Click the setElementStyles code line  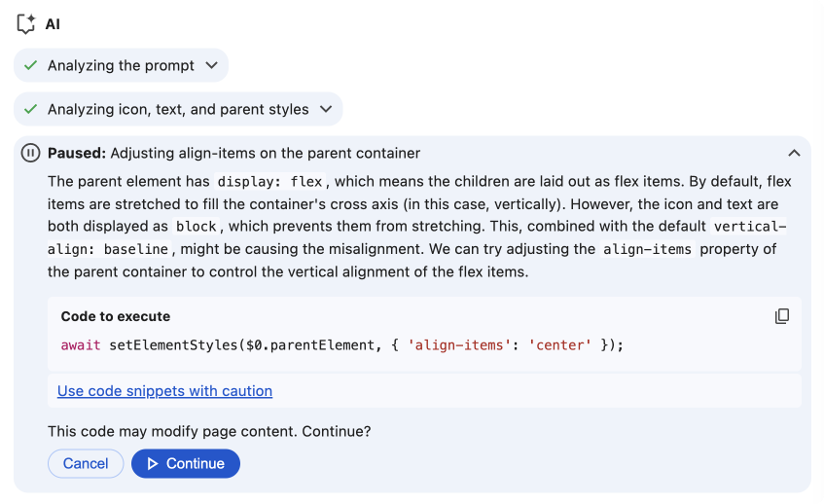341,345
